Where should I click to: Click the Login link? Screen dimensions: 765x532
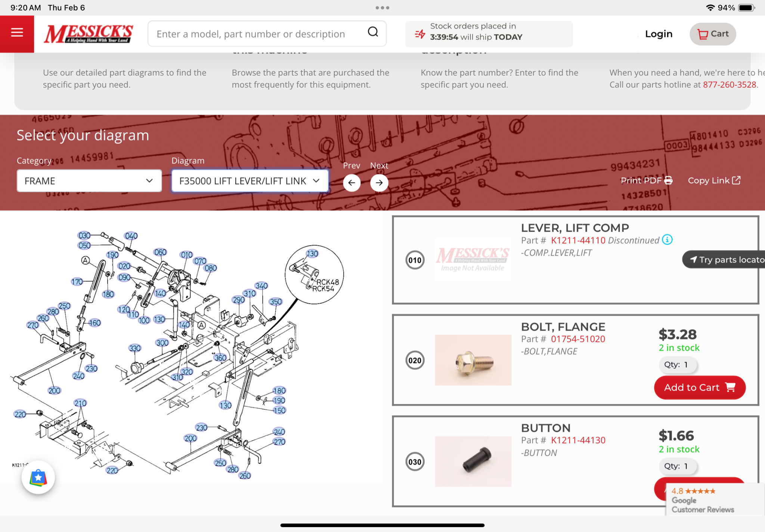click(659, 34)
